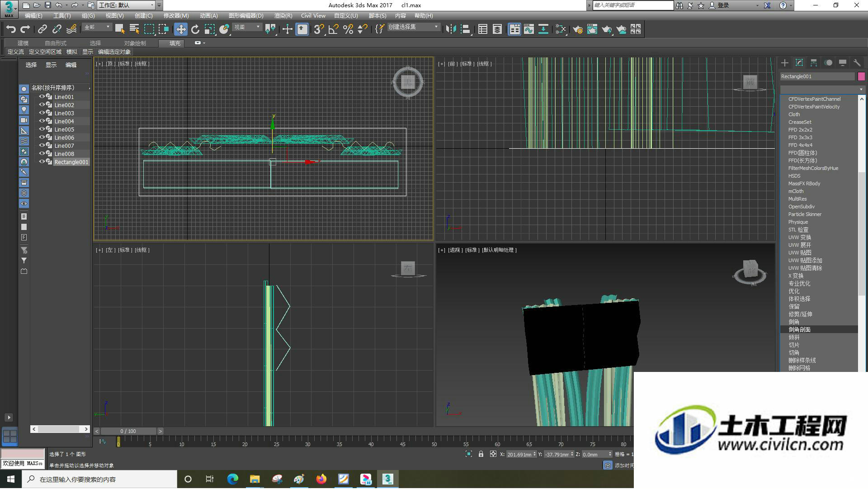Click the object color swatch beside Rectangle001

[x=861, y=76]
